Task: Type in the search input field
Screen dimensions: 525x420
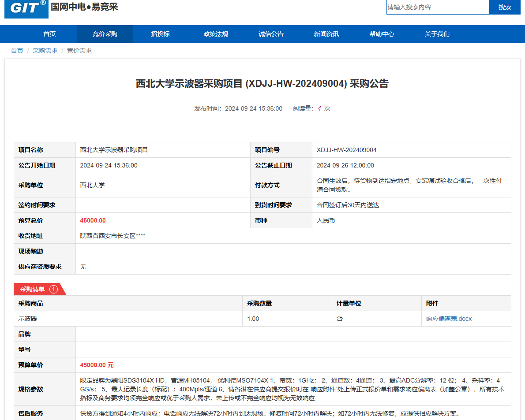Action: [438, 7]
